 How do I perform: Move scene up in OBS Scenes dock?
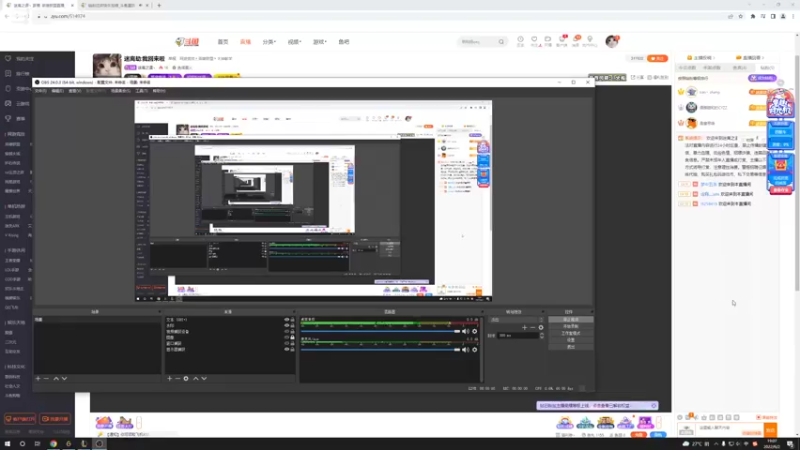(x=56, y=379)
